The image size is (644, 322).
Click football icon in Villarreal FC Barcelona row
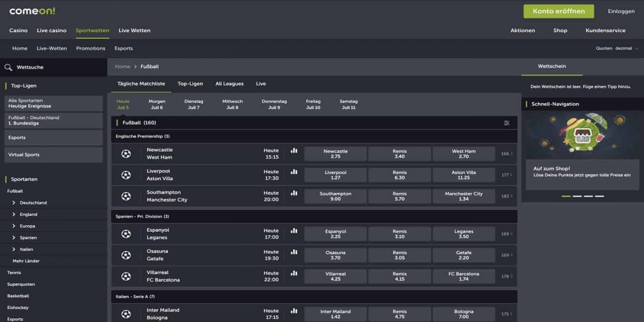click(x=126, y=276)
